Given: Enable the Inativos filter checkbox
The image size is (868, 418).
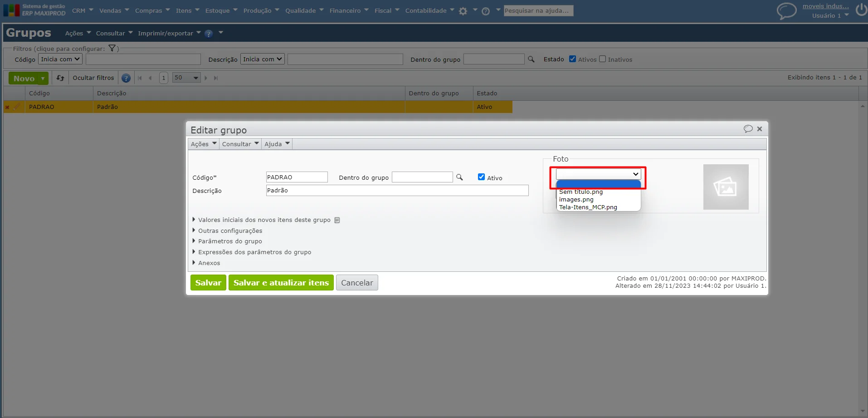Looking at the screenshot, I should [602, 59].
